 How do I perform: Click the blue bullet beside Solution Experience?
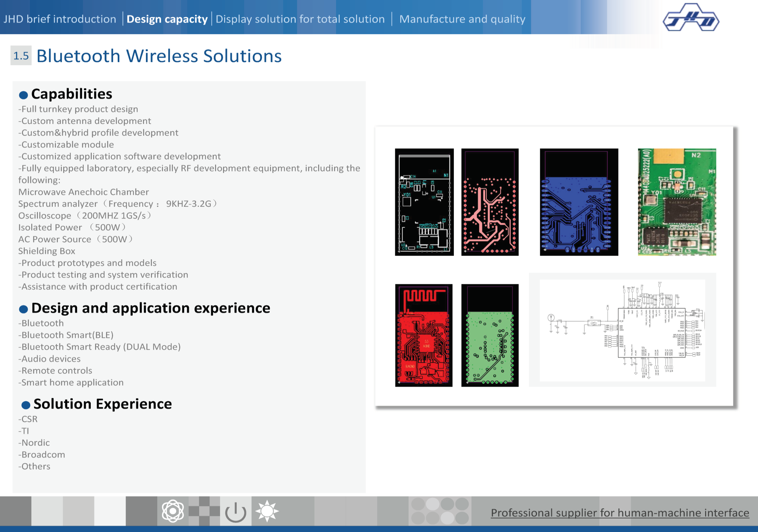26,405
